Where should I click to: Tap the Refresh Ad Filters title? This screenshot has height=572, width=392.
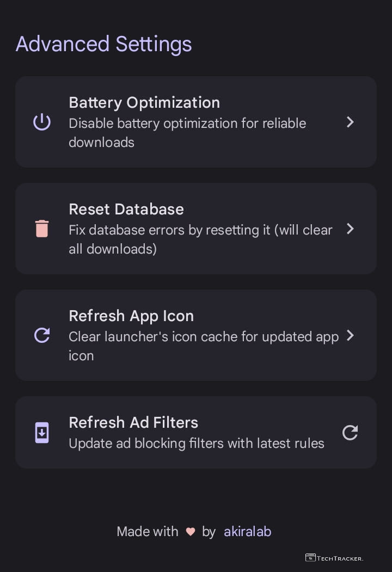click(x=133, y=422)
